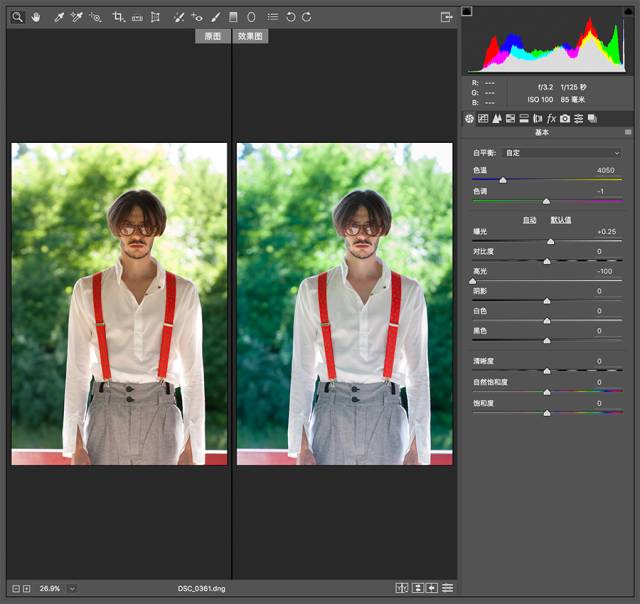
Task: Click the 色调 value field -1
Action: click(x=600, y=191)
